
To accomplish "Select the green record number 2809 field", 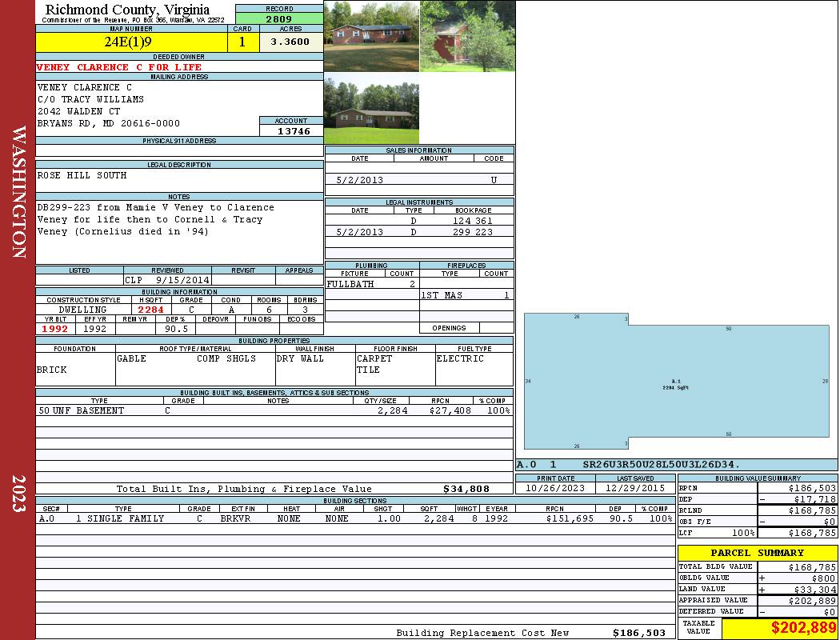I will [x=279, y=19].
